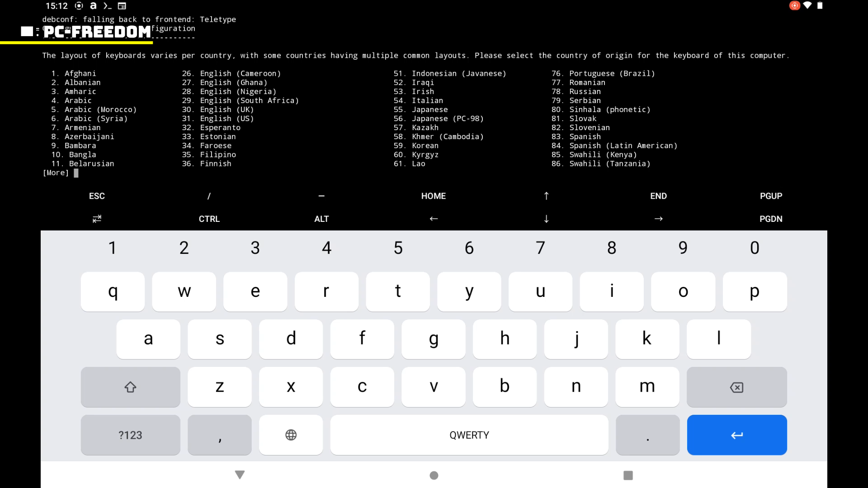This screenshot has height=488, width=868.
Task: Tap the globe language switch key
Action: [291, 435]
